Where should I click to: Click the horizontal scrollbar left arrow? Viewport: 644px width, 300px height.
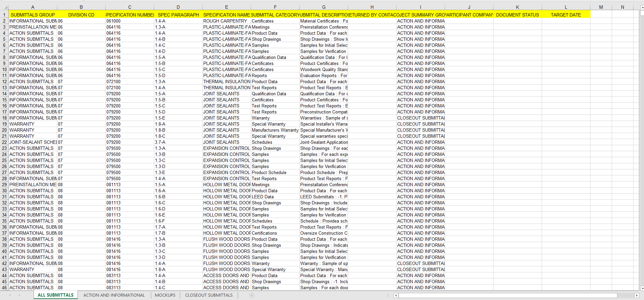click(396, 295)
